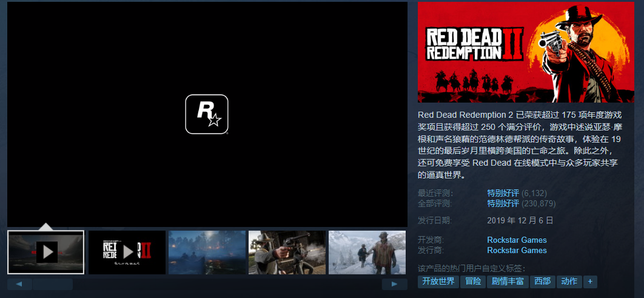644x298 pixels.
Task: Open the 全部评测 特别好评 review link
Action: [503, 203]
